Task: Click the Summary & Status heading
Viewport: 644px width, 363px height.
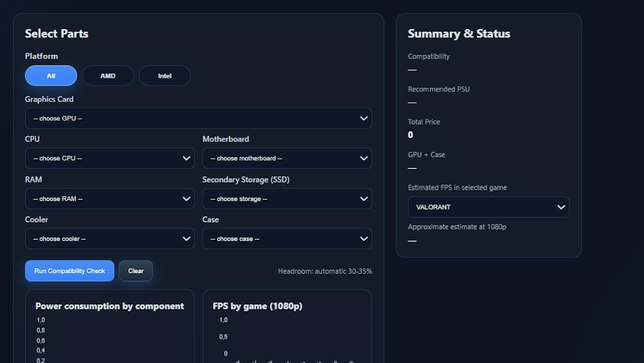Action: coord(459,34)
